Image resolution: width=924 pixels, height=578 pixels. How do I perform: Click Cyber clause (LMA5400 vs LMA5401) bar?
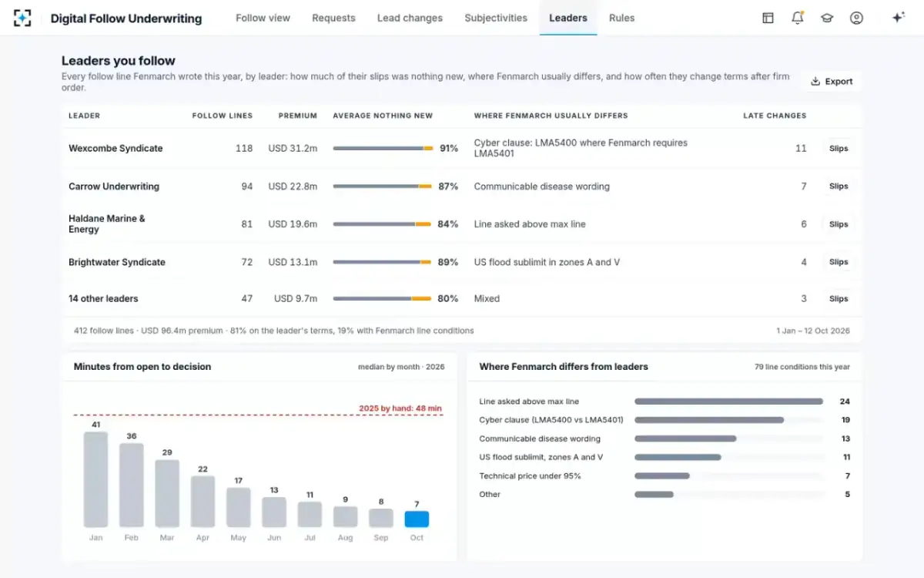[709, 420]
